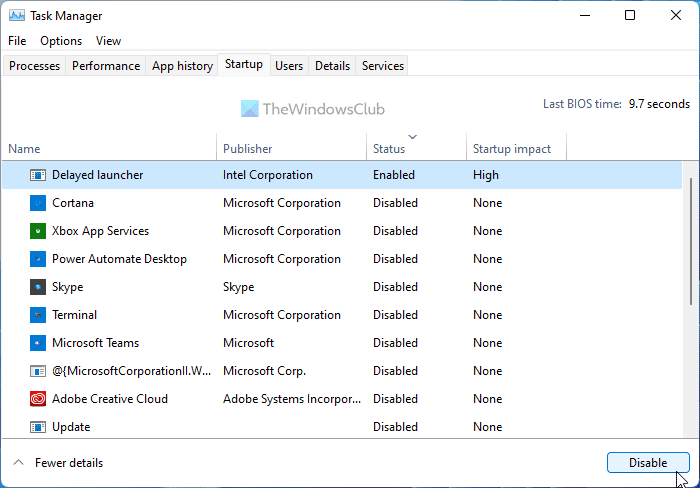
Task: Open the Options menu
Action: 61,41
